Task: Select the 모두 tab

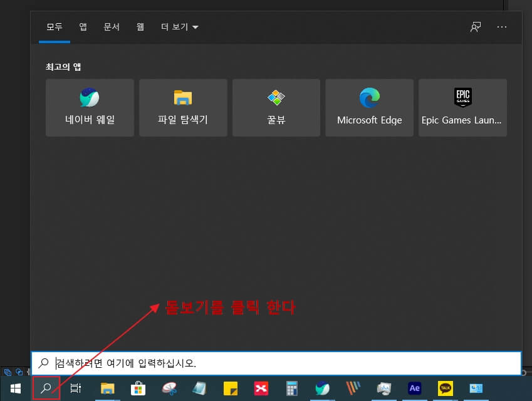Action: [55, 27]
